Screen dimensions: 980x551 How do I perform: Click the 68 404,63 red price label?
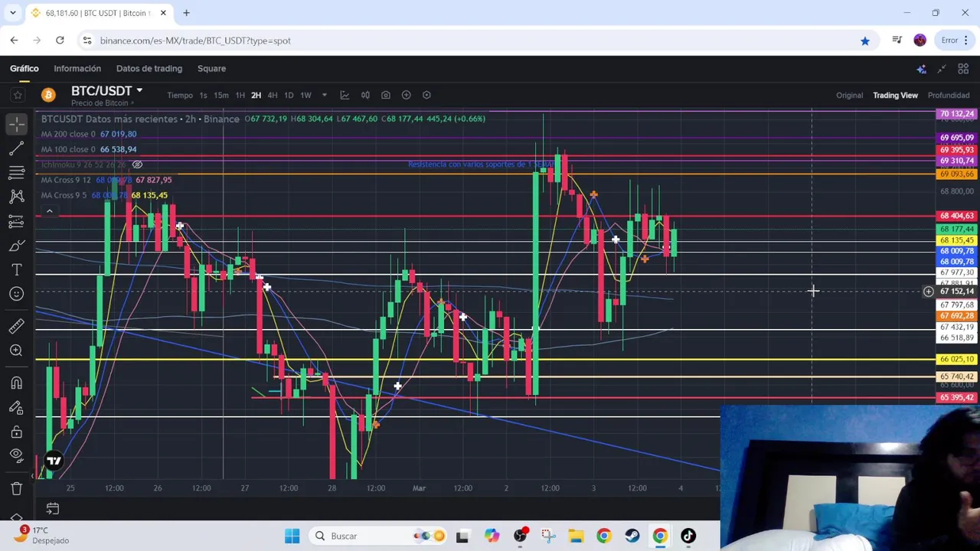pyautogui.click(x=956, y=216)
